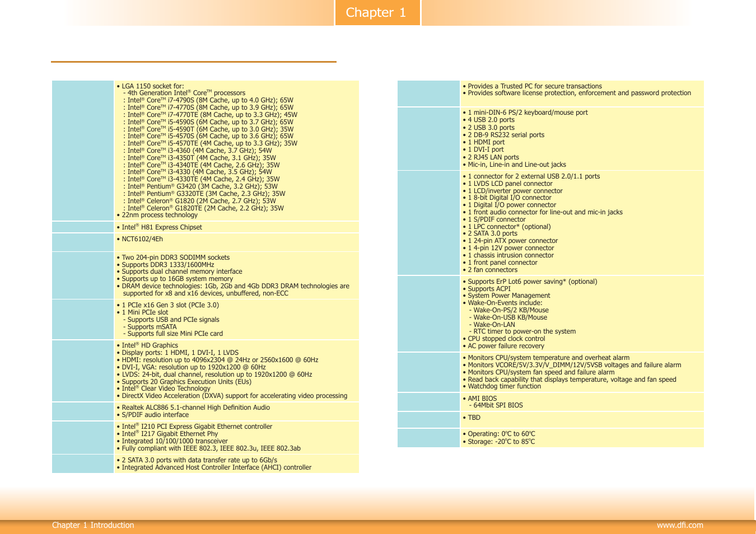This screenshot has height=534, width=756.
Task: Select 'Provides a Trusted PC' line
Action: tap(532, 86)
